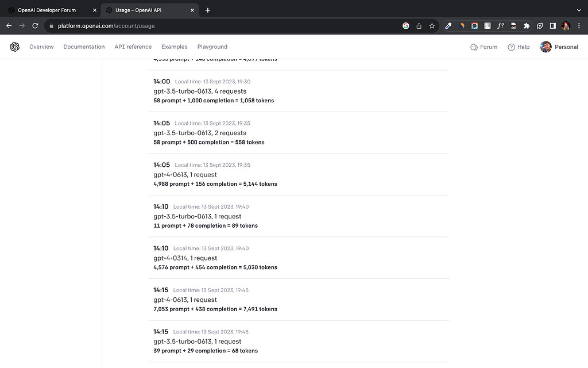Viewport: 588px width, 368px height.
Task: Open Chrome's three-dot menu
Action: click(x=579, y=26)
